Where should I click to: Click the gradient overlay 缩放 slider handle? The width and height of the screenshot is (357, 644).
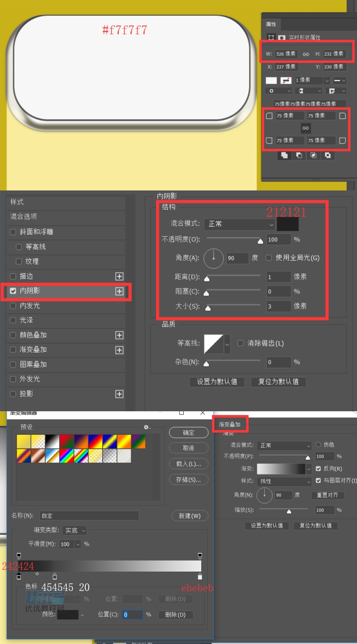tap(289, 511)
